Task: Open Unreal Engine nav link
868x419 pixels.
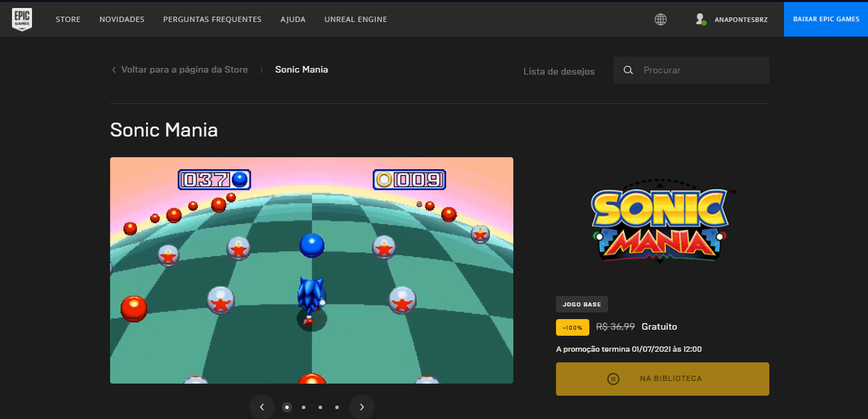Action: [x=355, y=19]
